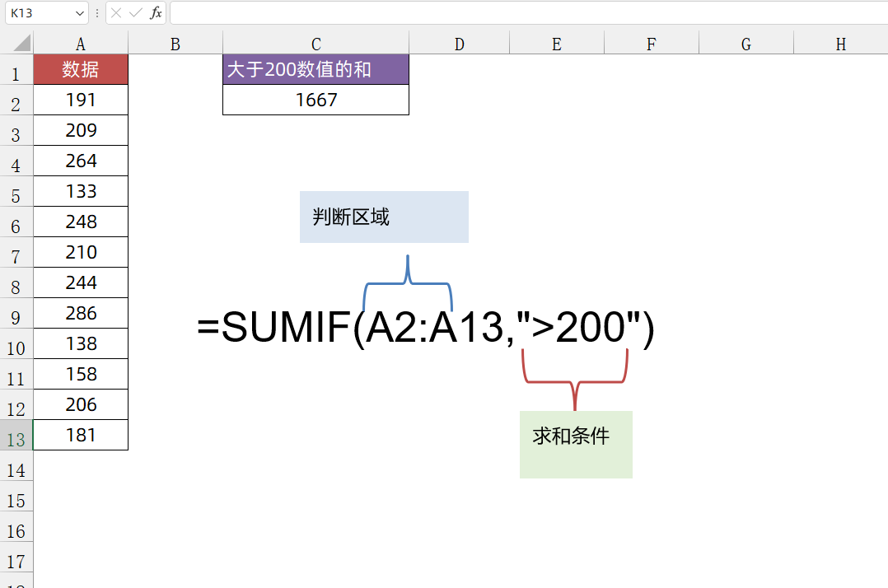Image resolution: width=888 pixels, height=588 pixels.
Task: Click the cell showing 1667
Action: [315, 100]
